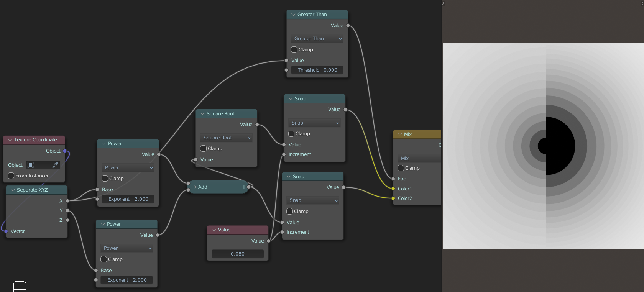Toggle the From Instancer checkbox
The image size is (644, 292).
click(11, 176)
